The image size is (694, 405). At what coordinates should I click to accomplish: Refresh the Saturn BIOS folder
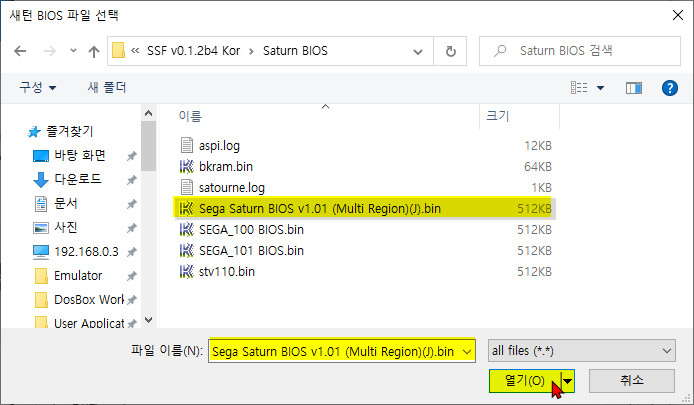click(x=451, y=51)
